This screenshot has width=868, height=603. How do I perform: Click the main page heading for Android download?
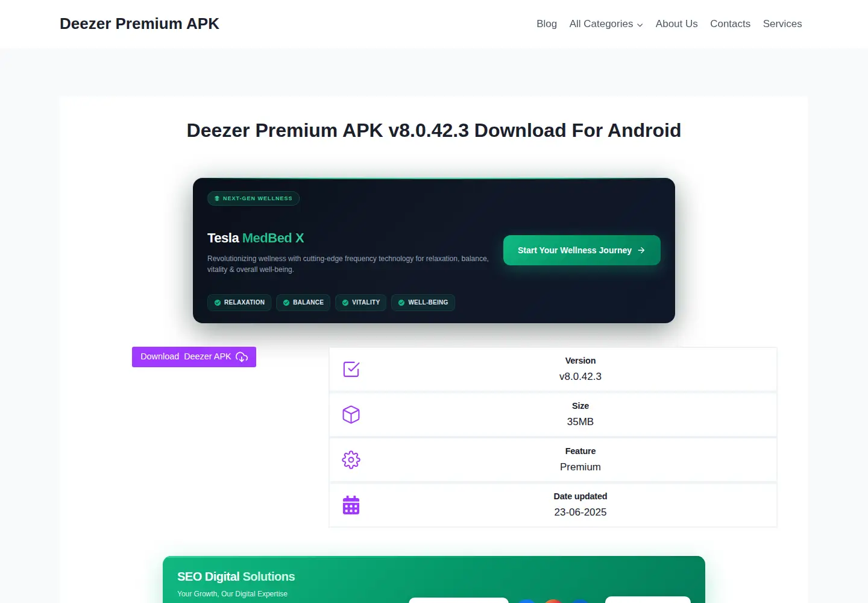click(x=434, y=130)
